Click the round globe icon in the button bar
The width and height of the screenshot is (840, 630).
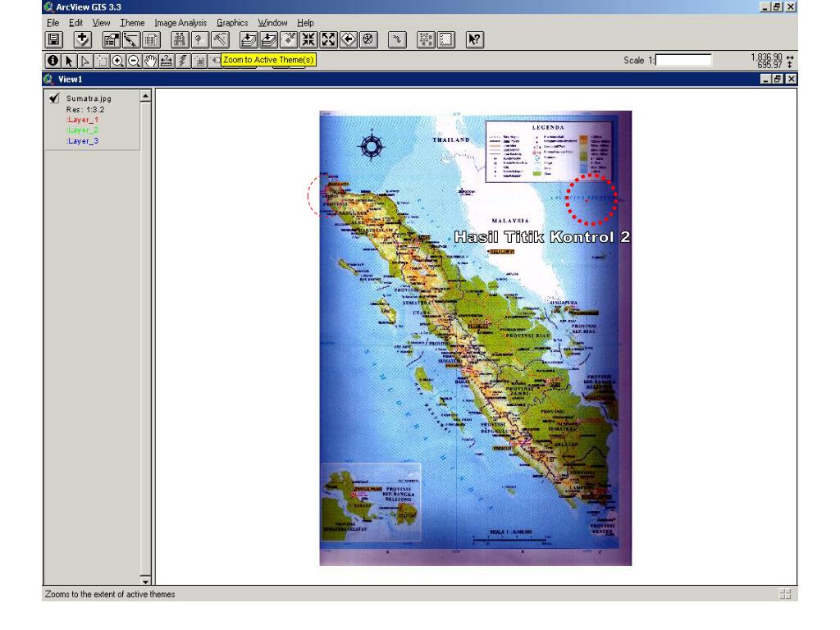coord(368,39)
